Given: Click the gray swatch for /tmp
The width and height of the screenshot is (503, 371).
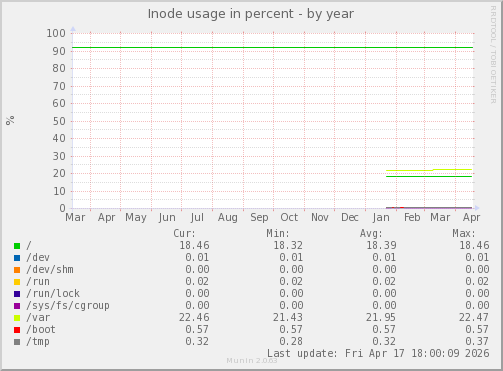Looking at the screenshot, I should (17, 342).
